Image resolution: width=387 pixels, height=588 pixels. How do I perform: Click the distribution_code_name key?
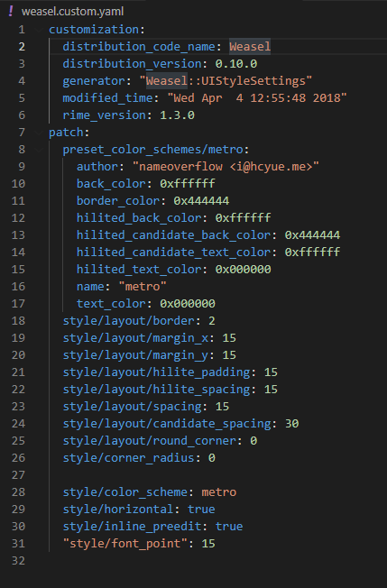pyautogui.click(x=139, y=47)
